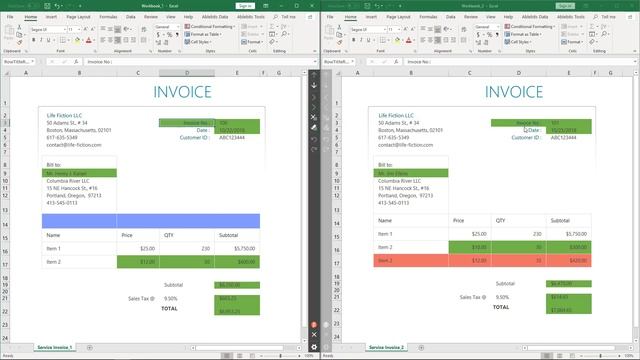
Task: Click Sign in button in Workbook 2
Action: click(565, 6)
